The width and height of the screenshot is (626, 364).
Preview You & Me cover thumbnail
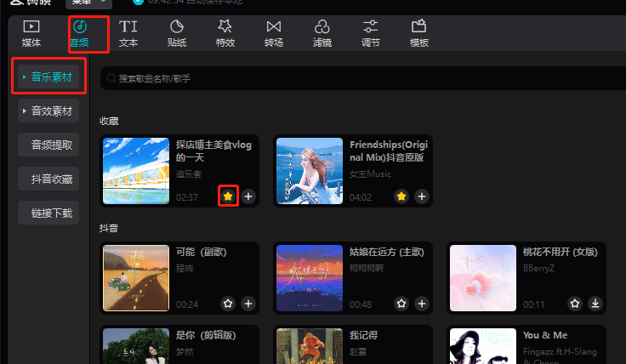click(483, 346)
